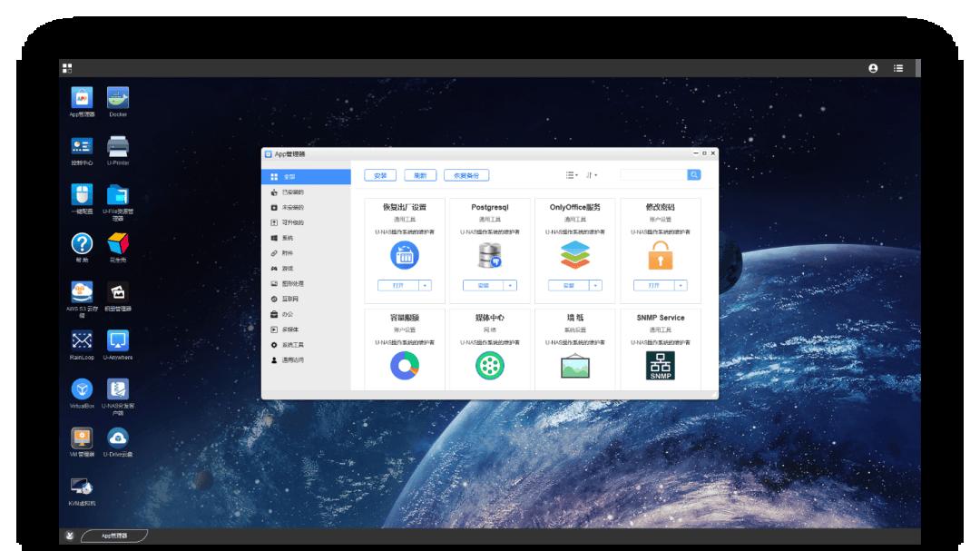Image resolution: width=980 pixels, height=551 pixels.
Task: Select the Upgradable category in the sidebar
Action: 307,222
